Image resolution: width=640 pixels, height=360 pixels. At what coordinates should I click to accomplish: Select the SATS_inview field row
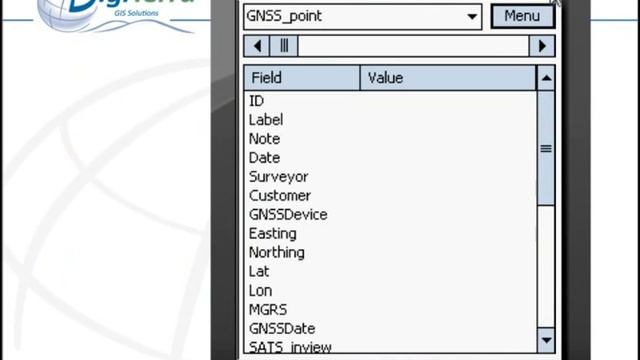391,346
